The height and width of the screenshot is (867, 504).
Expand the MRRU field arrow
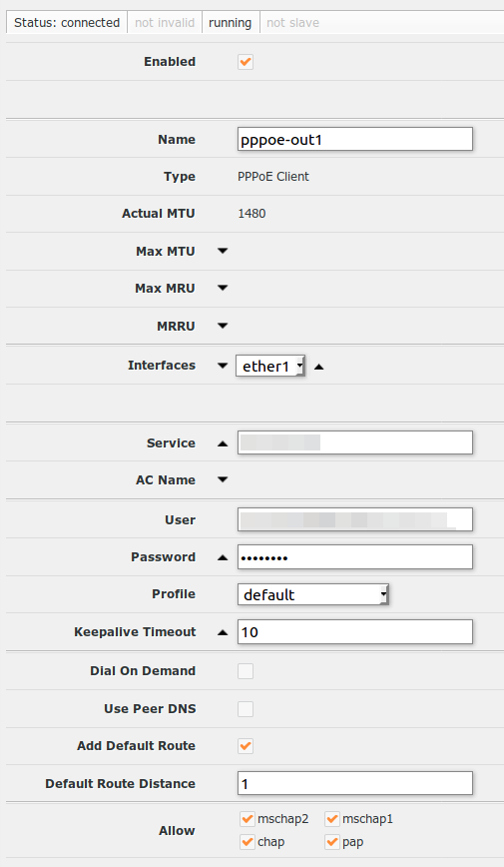tap(223, 326)
